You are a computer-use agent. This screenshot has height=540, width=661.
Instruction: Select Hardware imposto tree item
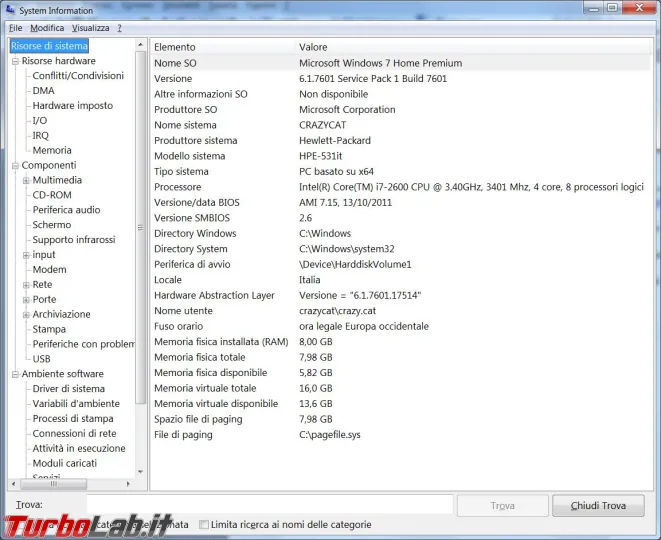73,105
